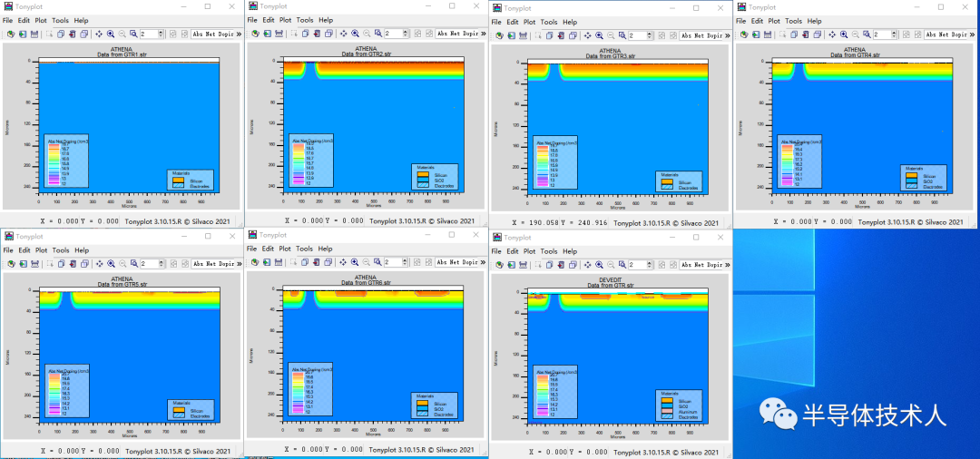Click the zoom region icon in GTR4 window
This screenshot has width=980, height=459.
pos(867,34)
